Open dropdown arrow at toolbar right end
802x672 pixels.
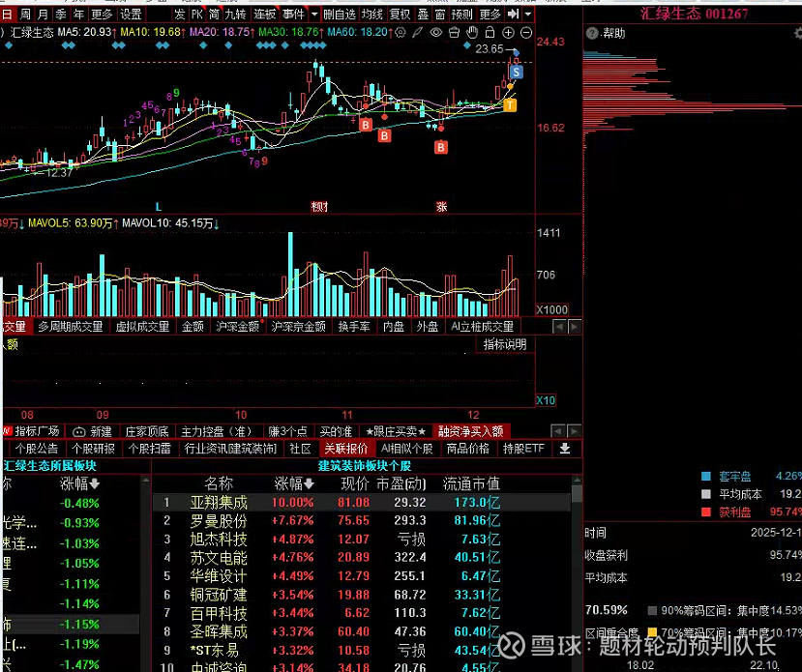pos(528,15)
